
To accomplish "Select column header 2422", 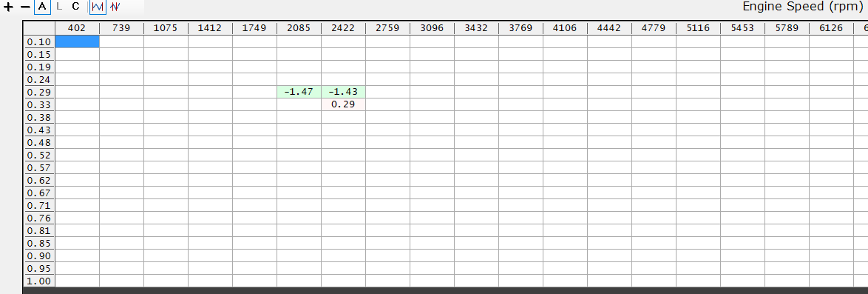I will [343, 28].
